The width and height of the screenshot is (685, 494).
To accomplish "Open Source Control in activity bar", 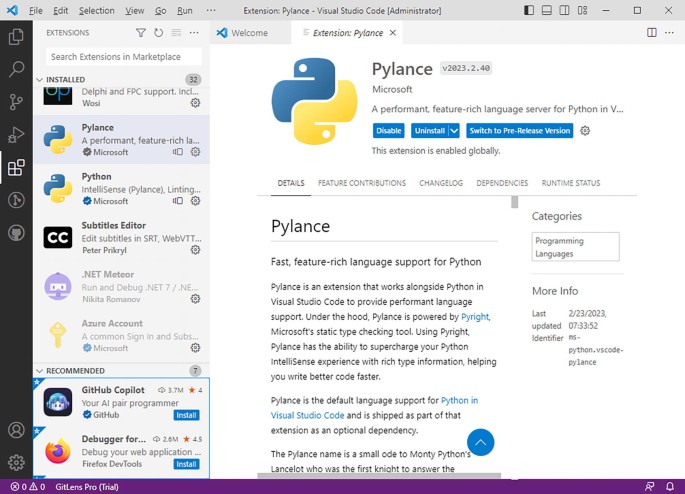I will [16, 102].
